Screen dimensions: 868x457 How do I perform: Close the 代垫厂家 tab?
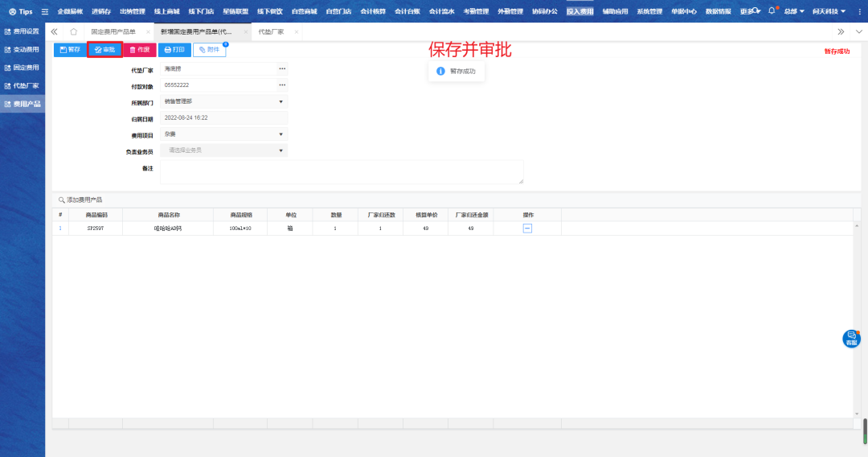[297, 31]
